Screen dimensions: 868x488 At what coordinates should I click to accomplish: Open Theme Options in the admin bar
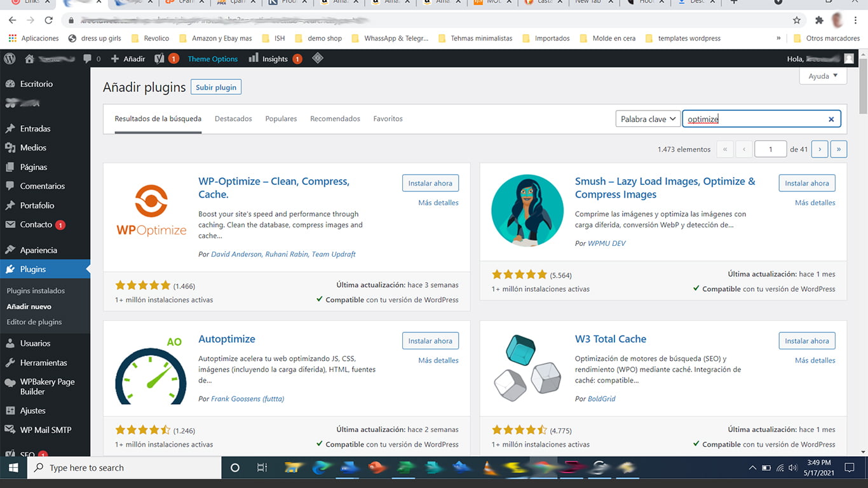212,58
